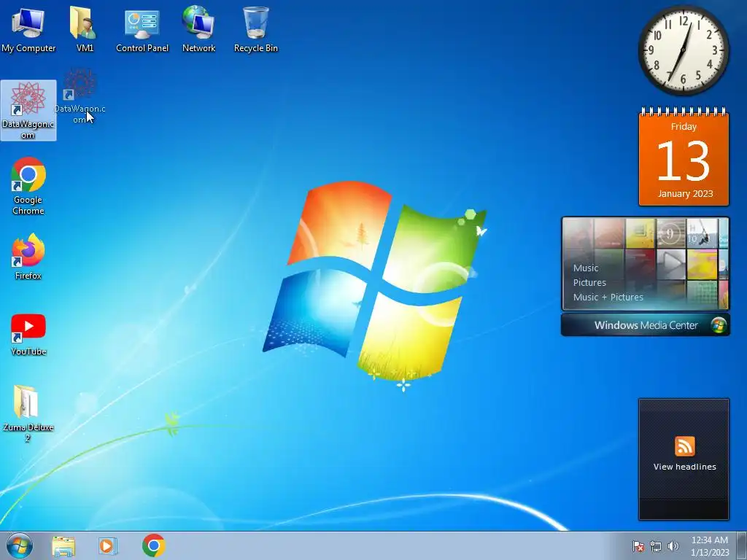Click the Media Center Windows logo orb
The image size is (747, 560).
[719, 325]
